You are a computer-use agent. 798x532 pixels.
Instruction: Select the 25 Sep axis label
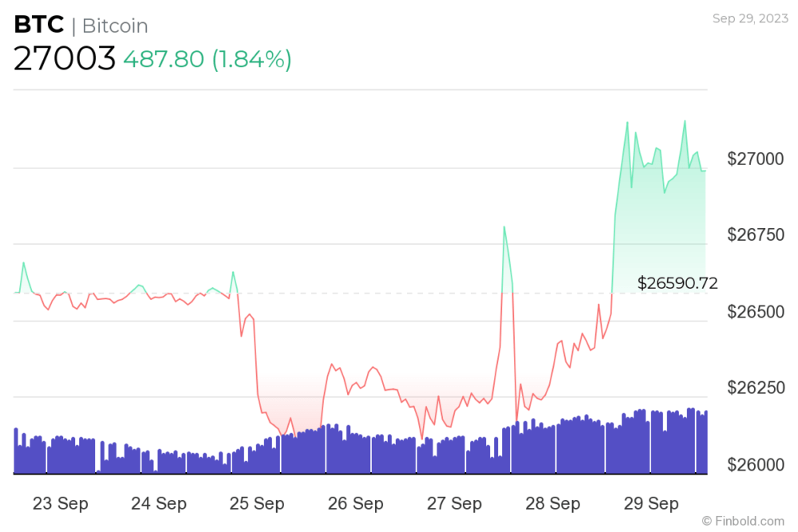click(x=257, y=503)
